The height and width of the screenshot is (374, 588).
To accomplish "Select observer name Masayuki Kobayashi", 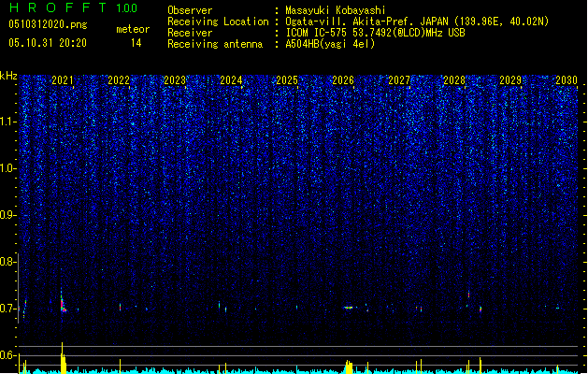I will (x=336, y=10).
